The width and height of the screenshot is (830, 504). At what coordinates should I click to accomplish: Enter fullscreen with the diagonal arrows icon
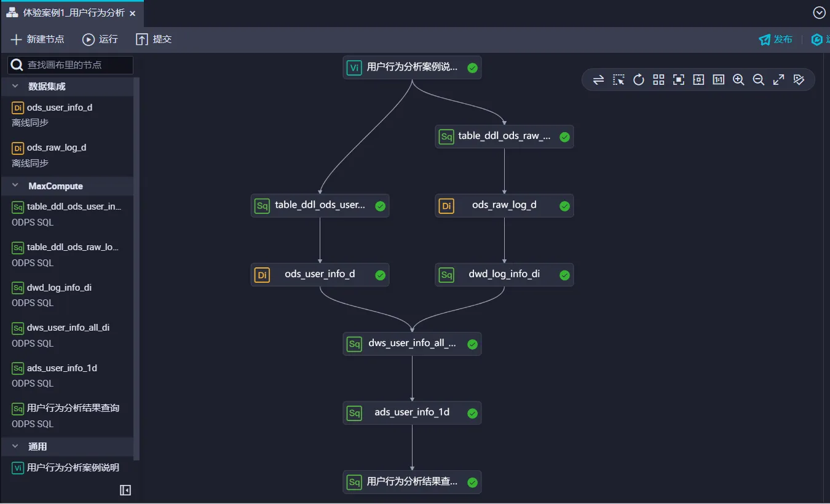(778, 80)
